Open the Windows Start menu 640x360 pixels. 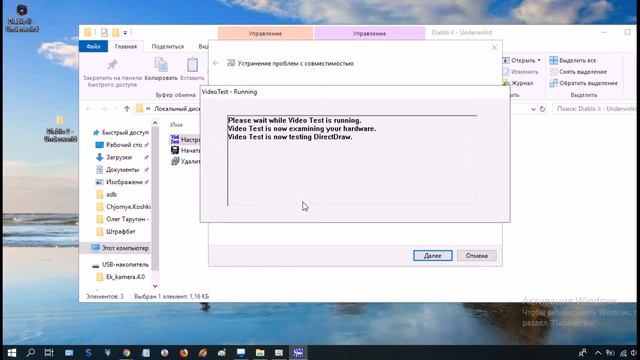point(11,353)
